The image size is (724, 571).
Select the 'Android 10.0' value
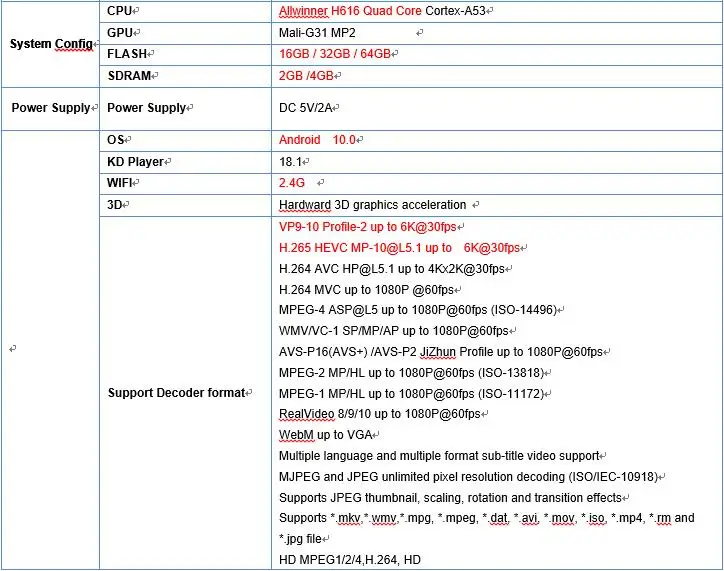pos(317,140)
